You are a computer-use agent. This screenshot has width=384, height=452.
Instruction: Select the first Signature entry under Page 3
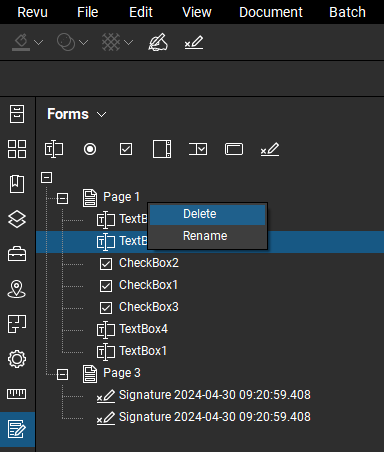(215, 395)
